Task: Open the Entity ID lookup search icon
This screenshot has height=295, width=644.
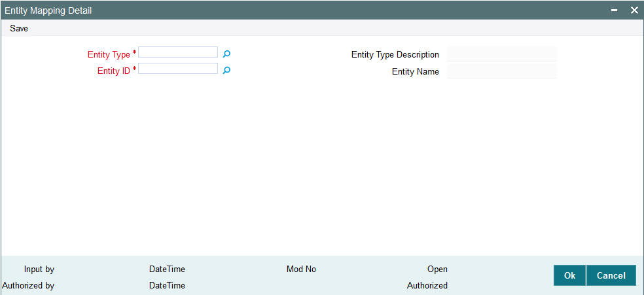Action: pyautogui.click(x=226, y=71)
